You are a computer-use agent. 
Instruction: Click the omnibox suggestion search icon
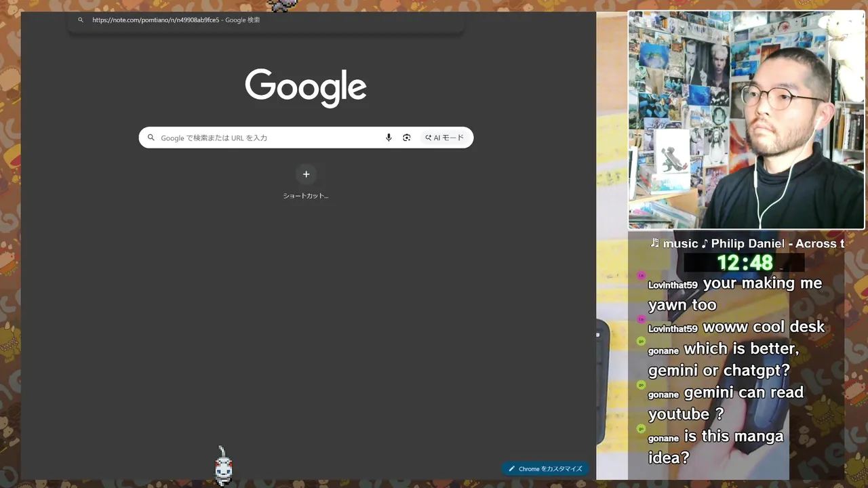click(x=81, y=20)
